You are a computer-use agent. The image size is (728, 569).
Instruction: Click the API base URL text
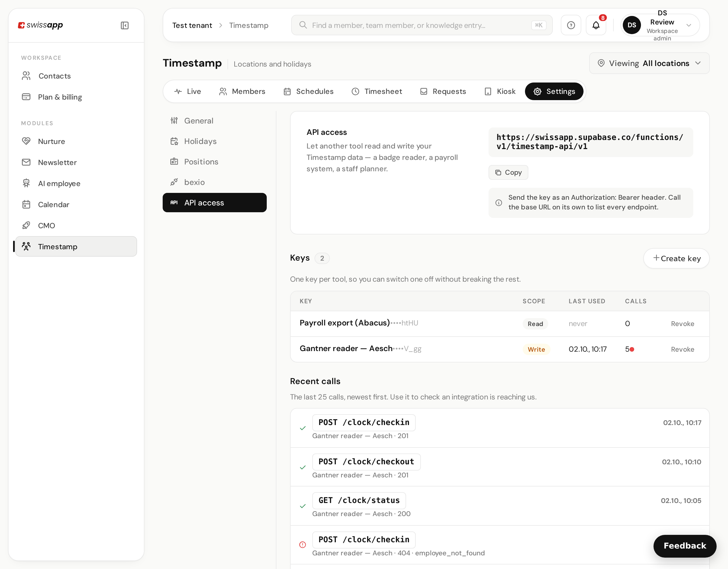pyautogui.click(x=590, y=142)
